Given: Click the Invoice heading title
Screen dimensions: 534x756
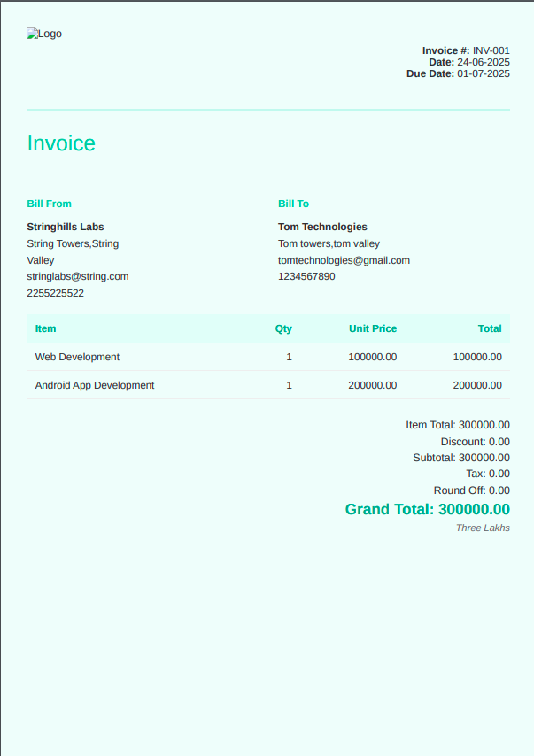Looking at the screenshot, I should (x=61, y=143).
